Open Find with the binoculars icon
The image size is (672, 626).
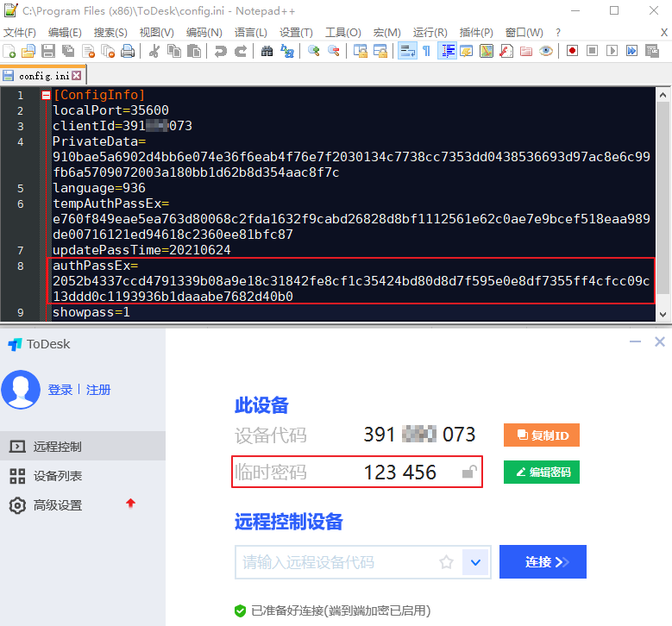[x=267, y=51]
